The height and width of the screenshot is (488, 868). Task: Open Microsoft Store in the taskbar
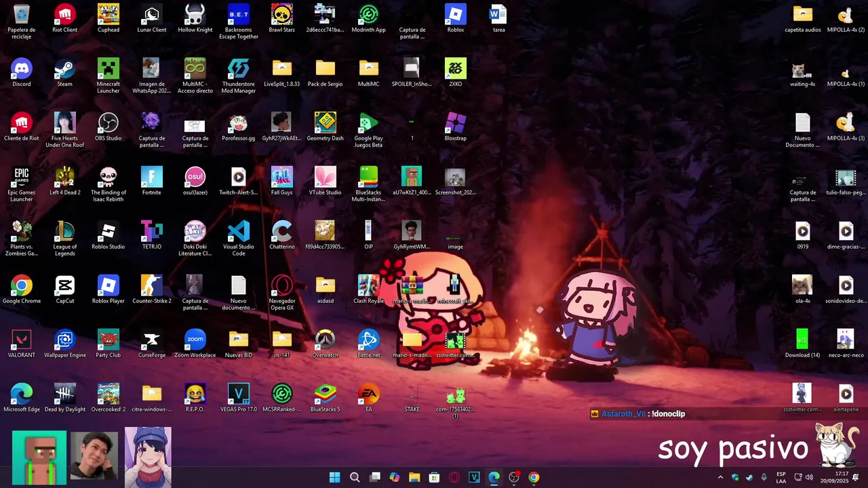434,477
